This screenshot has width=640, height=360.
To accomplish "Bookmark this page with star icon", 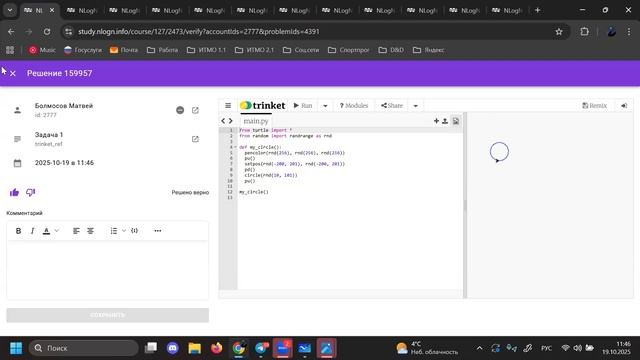I will [559, 31].
